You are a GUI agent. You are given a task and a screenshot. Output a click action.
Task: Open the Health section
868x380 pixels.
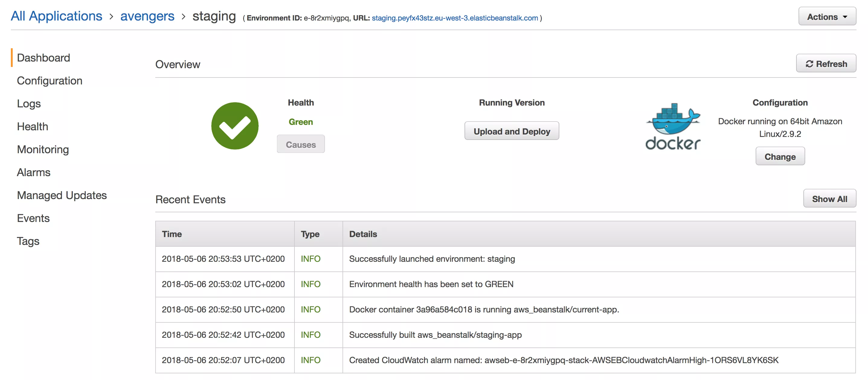tap(32, 126)
